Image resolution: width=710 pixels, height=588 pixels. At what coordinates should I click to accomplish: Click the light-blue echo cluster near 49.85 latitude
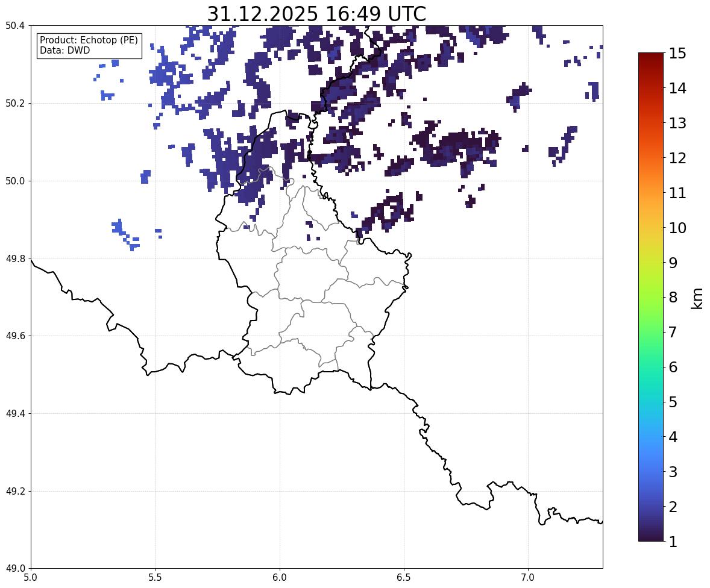[125, 235]
